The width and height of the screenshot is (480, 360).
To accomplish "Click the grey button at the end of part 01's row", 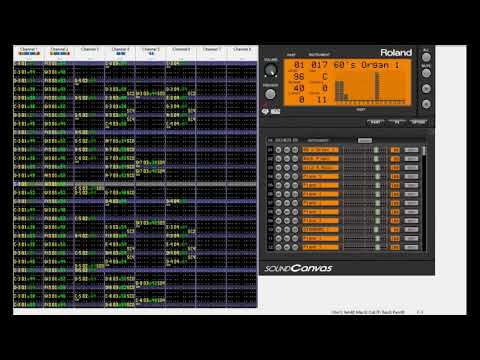I will pyautogui.click(x=411, y=150).
